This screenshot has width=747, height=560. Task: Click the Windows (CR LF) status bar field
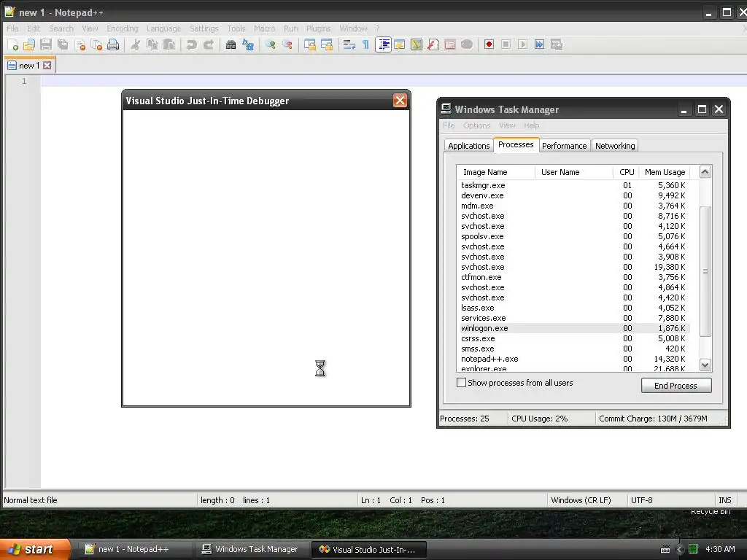coord(587,500)
